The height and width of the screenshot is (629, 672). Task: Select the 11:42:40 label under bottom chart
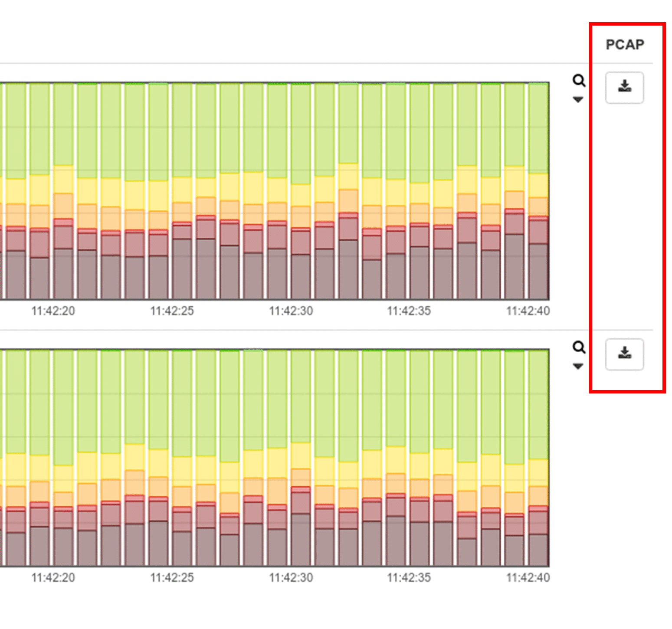pyautogui.click(x=528, y=578)
